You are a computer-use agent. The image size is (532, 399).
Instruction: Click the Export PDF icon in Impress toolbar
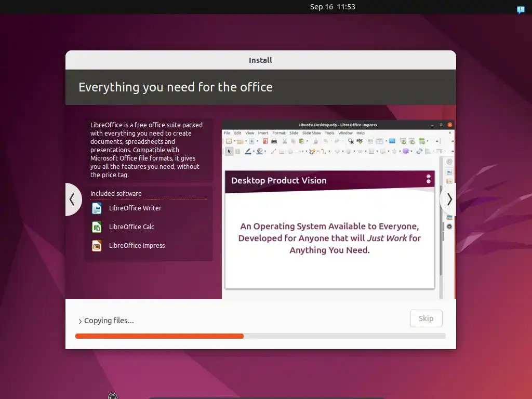265,141
